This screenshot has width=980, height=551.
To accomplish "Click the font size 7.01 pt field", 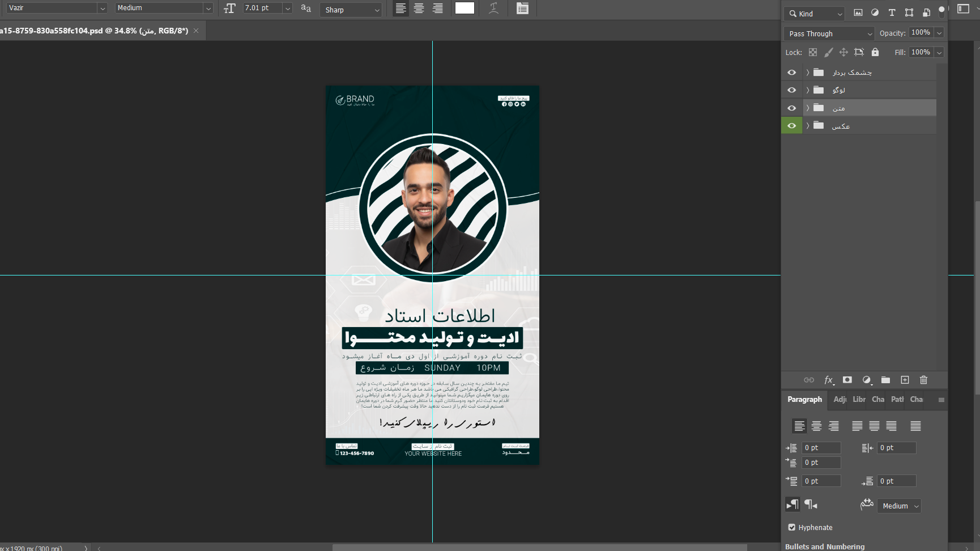I will click(x=262, y=8).
